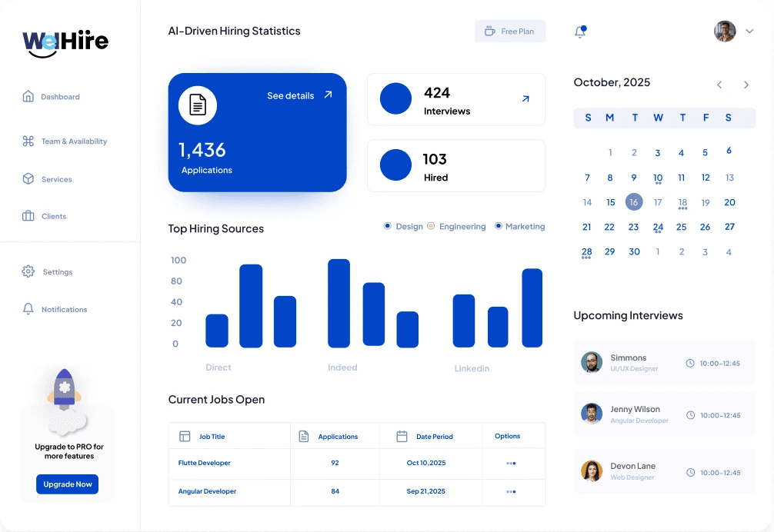This screenshot has height=532, width=774.
Task: Go to next month in calendar
Action: coord(746,85)
